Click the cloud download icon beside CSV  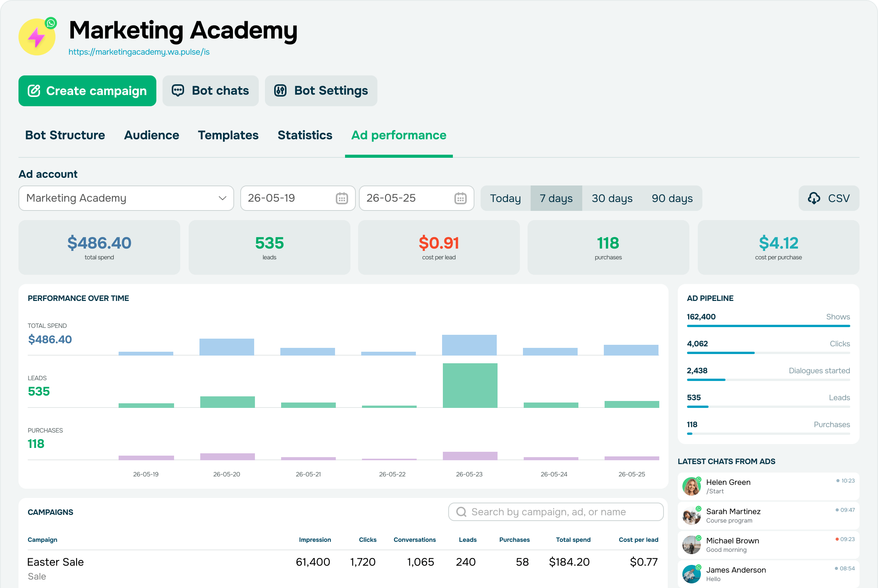[814, 198]
